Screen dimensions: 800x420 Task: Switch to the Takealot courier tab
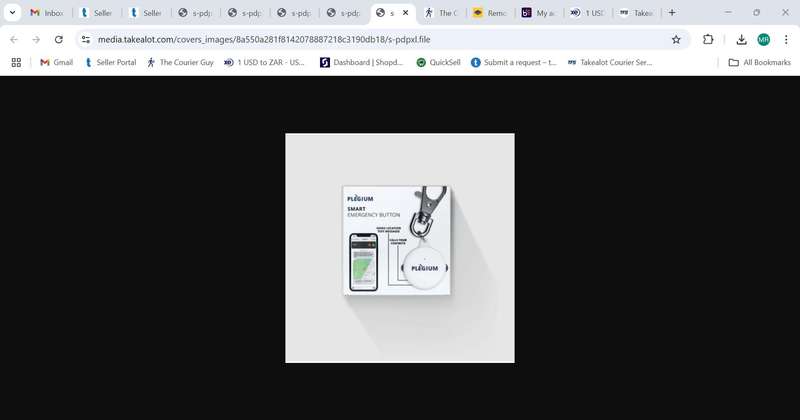pyautogui.click(x=637, y=13)
